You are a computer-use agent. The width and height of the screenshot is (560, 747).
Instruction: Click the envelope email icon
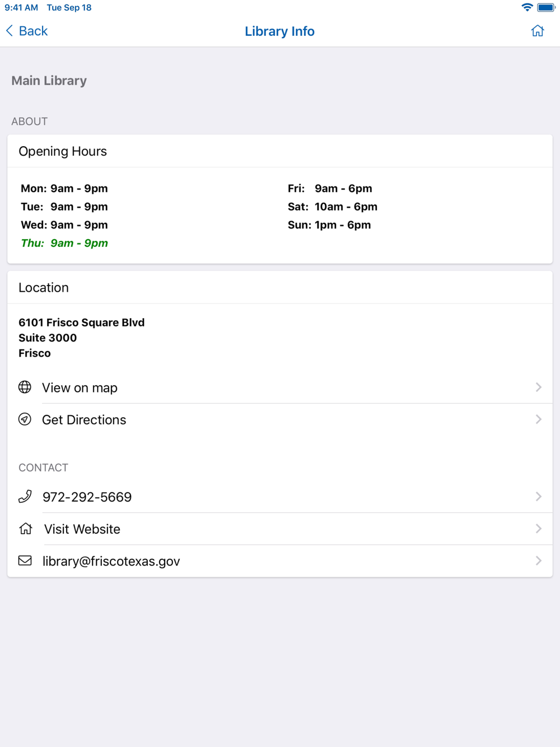25,561
